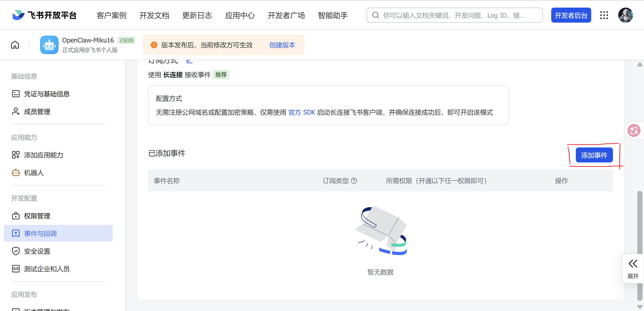Click the edit pencil next to 订阅方式
Viewport: 644px width, 311px height.
[x=189, y=61]
